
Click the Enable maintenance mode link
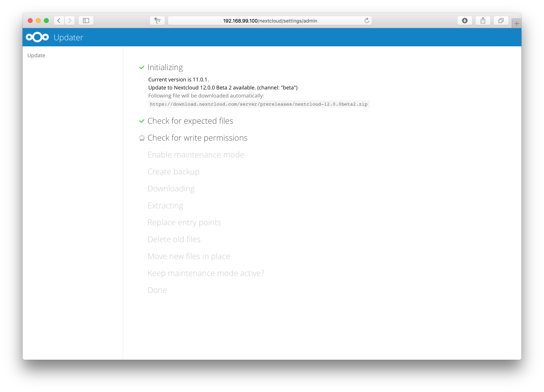pos(196,154)
